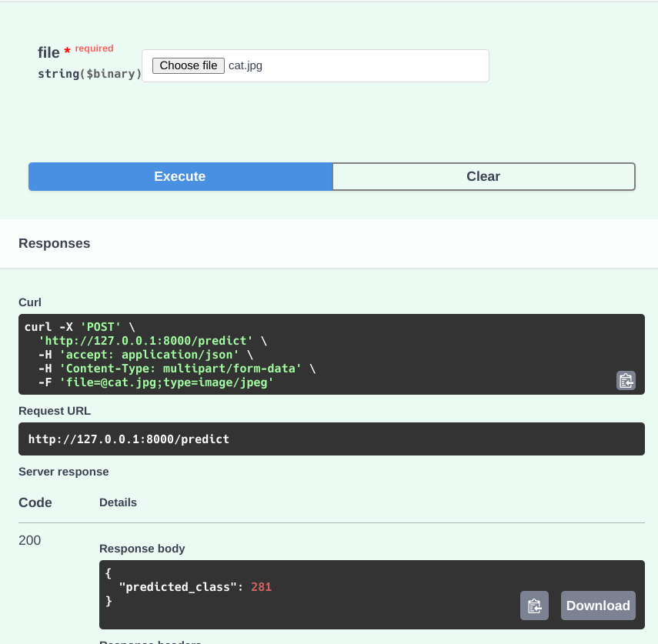This screenshot has height=644, width=658.
Task: Click the 'file' parameter label
Action: click(48, 52)
